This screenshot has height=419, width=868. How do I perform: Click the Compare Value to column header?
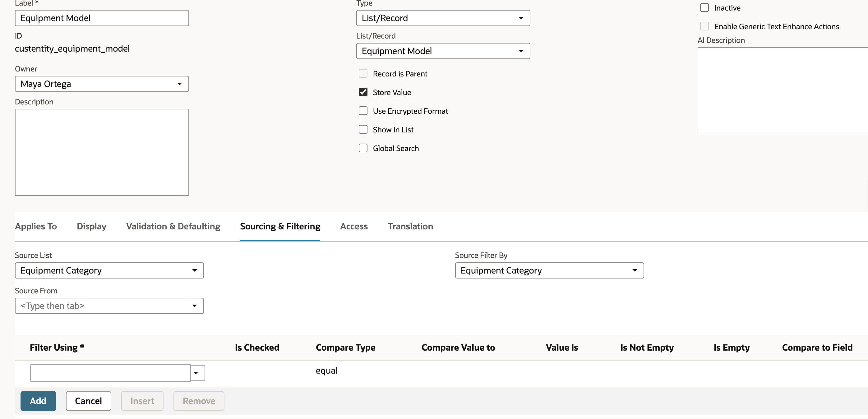click(x=458, y=347)
